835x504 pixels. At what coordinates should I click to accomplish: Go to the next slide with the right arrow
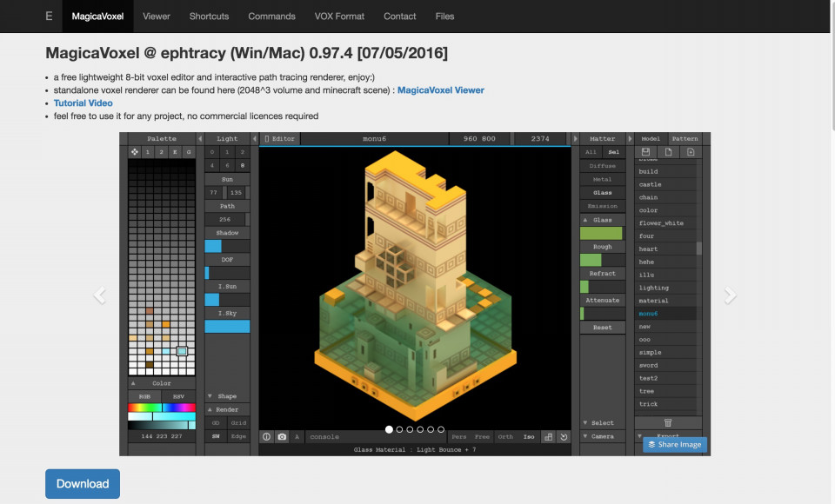730,295
